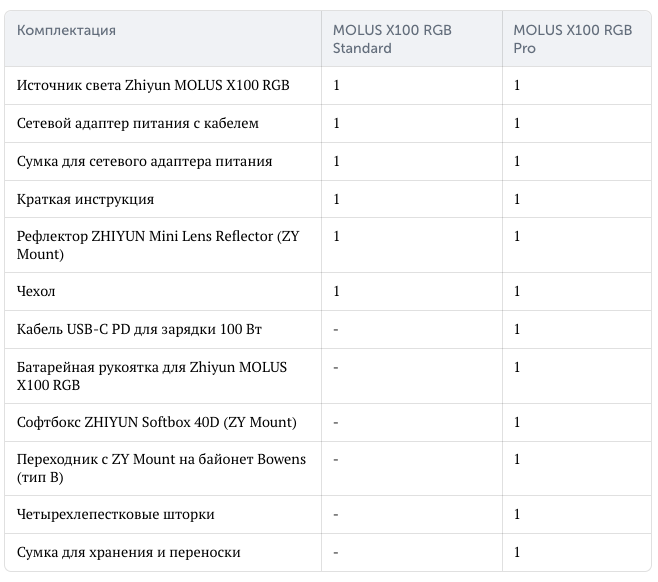Click Рефлектор ZHIYUN Mini Lens Reflector cell
Viewport: 658px width, 582px height.
point(163,245)
